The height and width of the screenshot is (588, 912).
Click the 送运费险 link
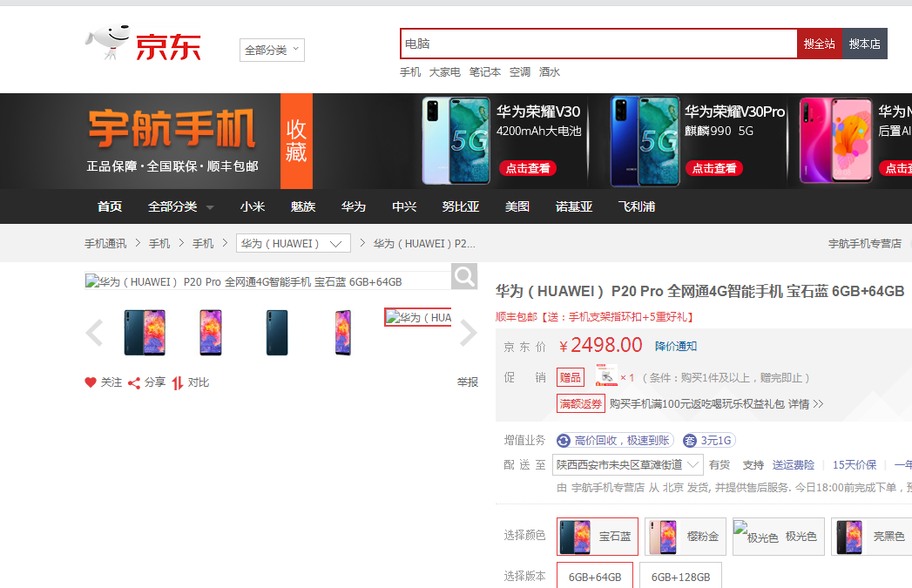point(794,464)
